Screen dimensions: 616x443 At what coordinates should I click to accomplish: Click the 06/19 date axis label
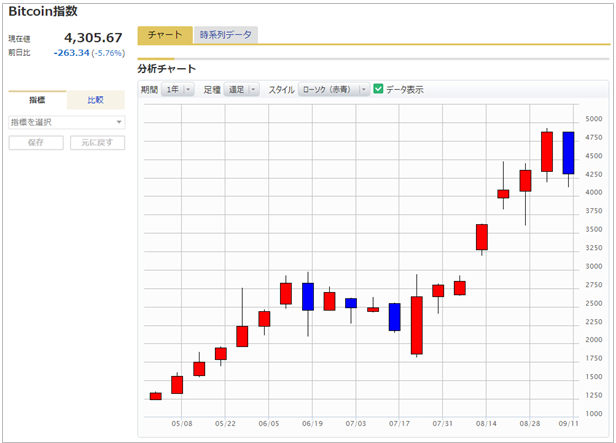[x=312, y=424]
